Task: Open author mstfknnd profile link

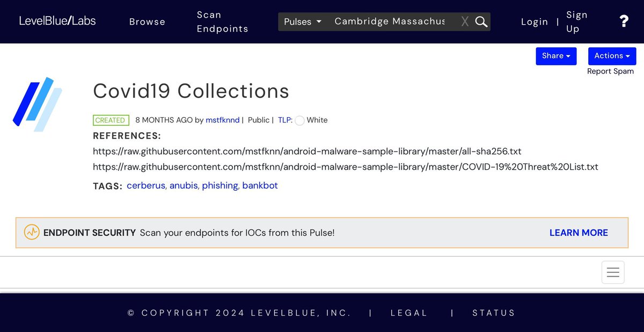Action: pyautogui.click(x=222, y=120)
